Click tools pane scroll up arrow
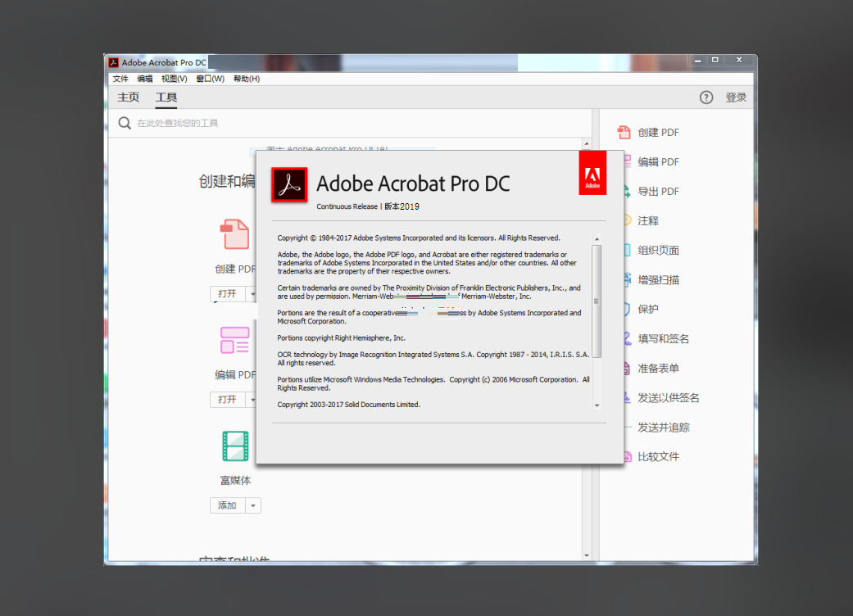Screen dimensions: 853x616 click(587, 144)
